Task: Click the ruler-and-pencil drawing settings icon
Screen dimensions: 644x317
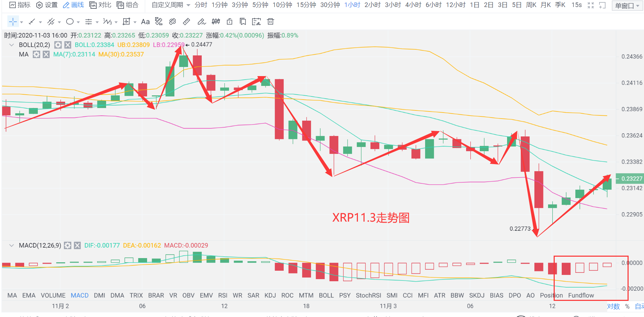Action: [159, 22]
